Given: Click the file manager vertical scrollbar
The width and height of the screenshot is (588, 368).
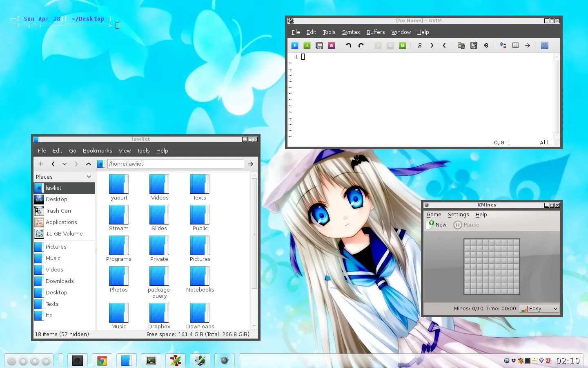Looking at the screenshot, I should coord(254,233).
